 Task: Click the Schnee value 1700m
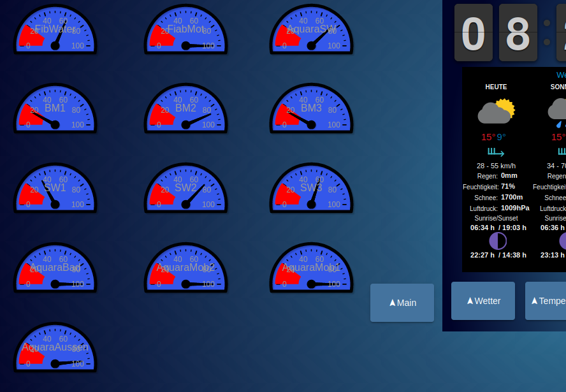click(512, 198)
